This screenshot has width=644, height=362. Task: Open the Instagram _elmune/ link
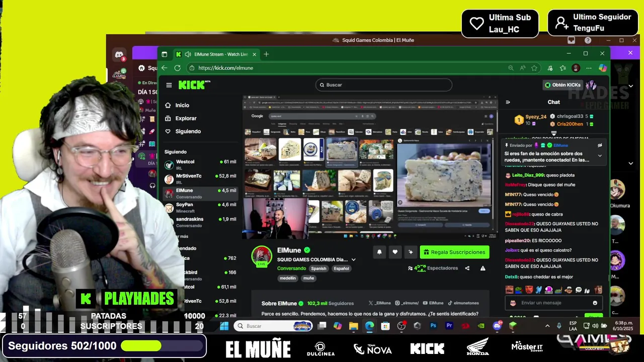[407, 303]
